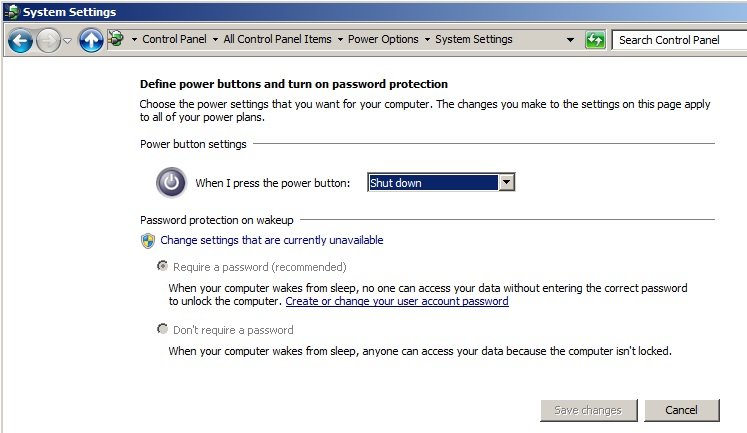The width and height of the screenshot is (747, 433).
Task: Click the System Settings title bar icon
Action: [x=11, y=12]
